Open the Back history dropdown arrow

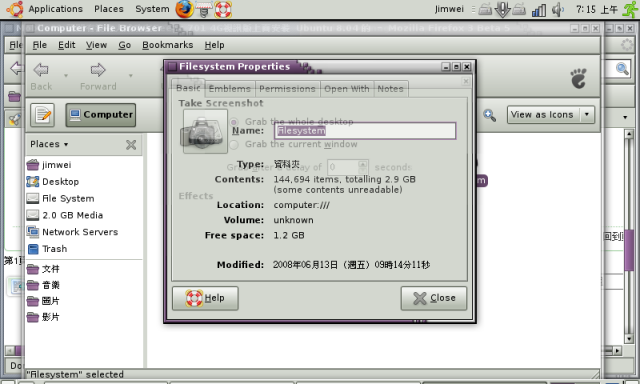(66, 75)
